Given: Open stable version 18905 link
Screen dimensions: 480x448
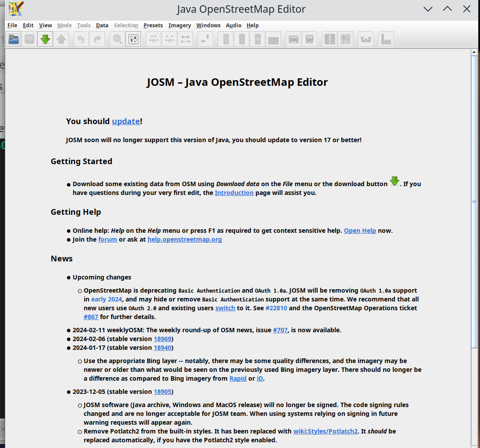Looking at the screenshot, I should coord(162,392).
